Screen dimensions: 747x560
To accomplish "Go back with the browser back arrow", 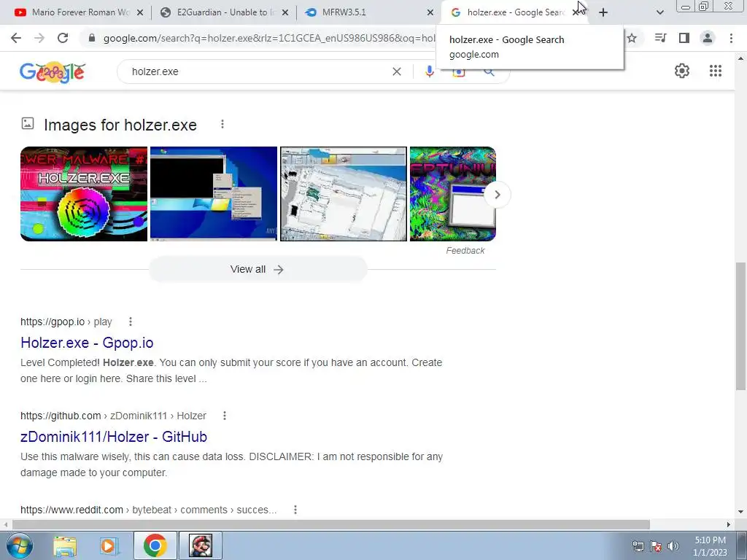I will (x=16, y=38).
